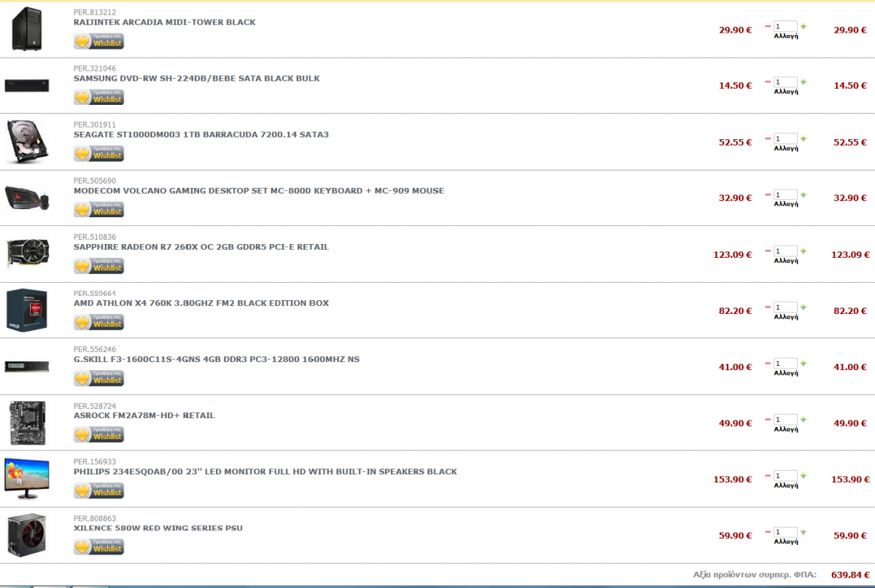Click quantity field for Sapphire Radeon R7
The width and height of the screenshot is (875, 588).
786,251
